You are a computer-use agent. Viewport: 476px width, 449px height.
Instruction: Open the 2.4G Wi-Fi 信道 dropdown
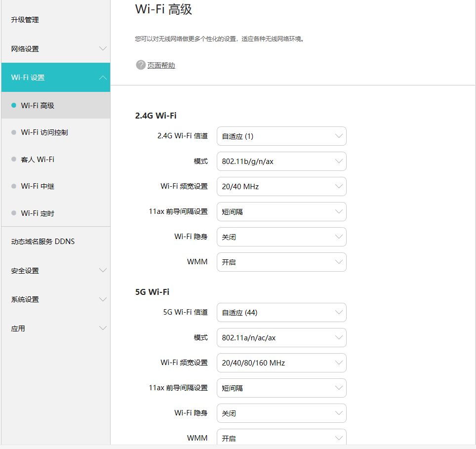click(281, 136)
